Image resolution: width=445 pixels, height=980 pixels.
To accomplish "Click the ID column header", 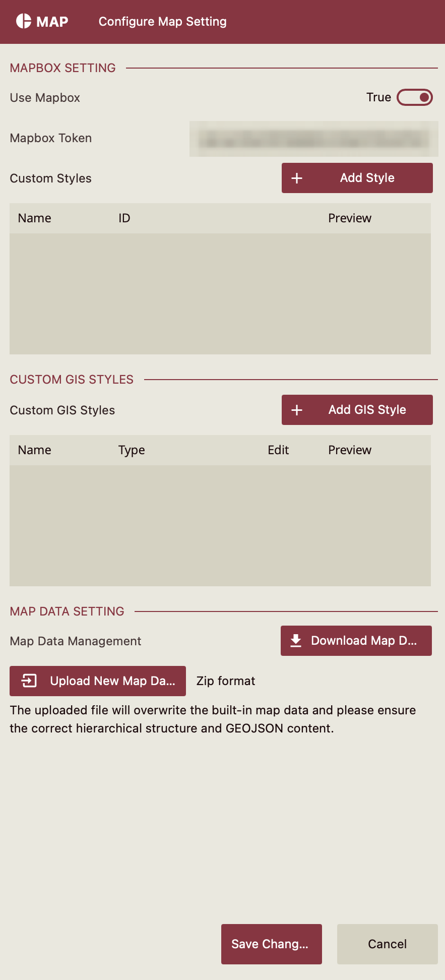I will pyautogui.click(x=124, y=218).
